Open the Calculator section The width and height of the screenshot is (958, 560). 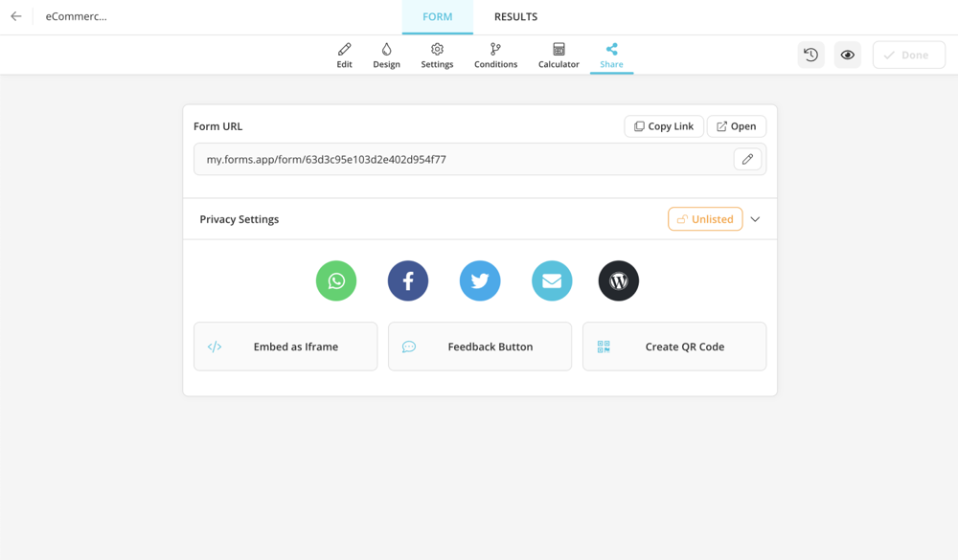tap(559, 56)
